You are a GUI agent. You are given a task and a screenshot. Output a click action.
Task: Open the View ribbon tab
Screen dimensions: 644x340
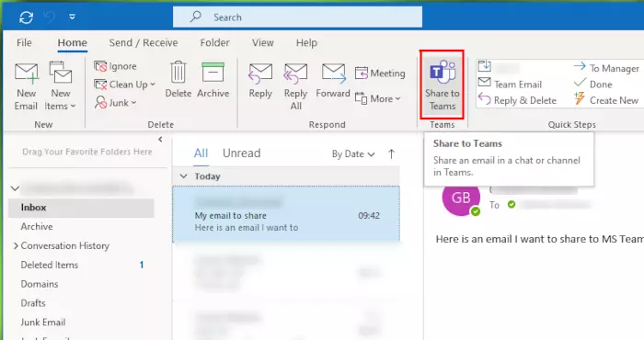pyautogui.click(x=263, y=42)
